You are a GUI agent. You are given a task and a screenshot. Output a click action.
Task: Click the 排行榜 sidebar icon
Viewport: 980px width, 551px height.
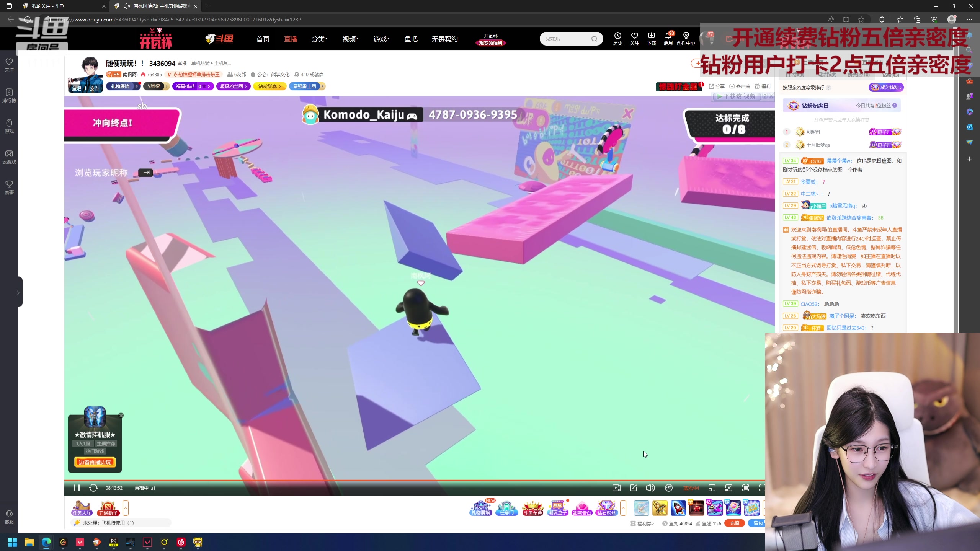[x=9, y=95]
